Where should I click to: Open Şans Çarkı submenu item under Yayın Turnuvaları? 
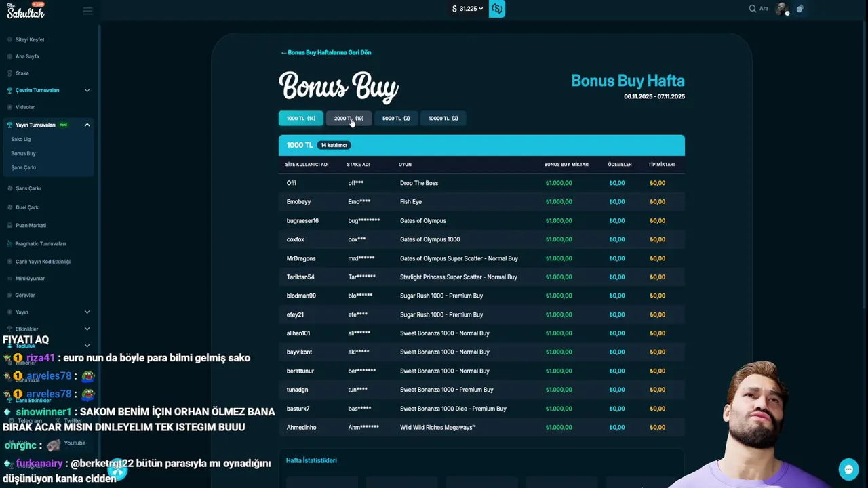point(24,167)
